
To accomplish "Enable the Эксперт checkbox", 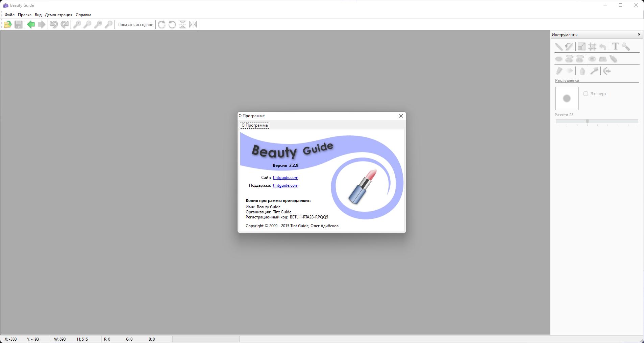I will pos(586,94).
